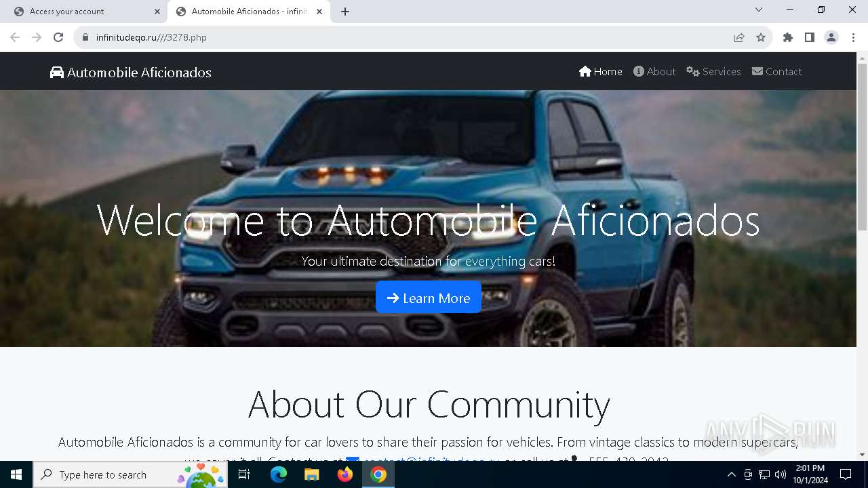Click scrollbar down arrow

862,455
